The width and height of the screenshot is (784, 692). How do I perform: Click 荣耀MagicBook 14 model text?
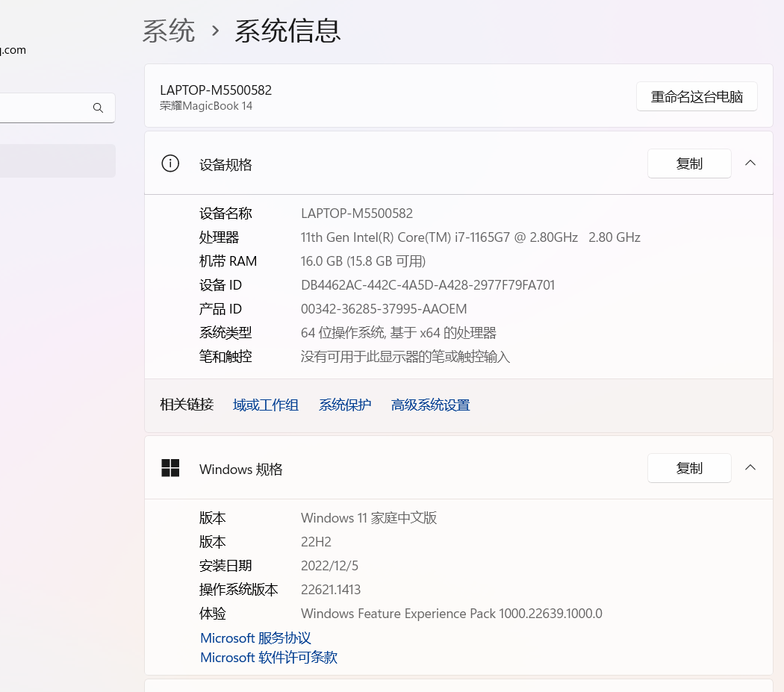[x=206, y=106]
